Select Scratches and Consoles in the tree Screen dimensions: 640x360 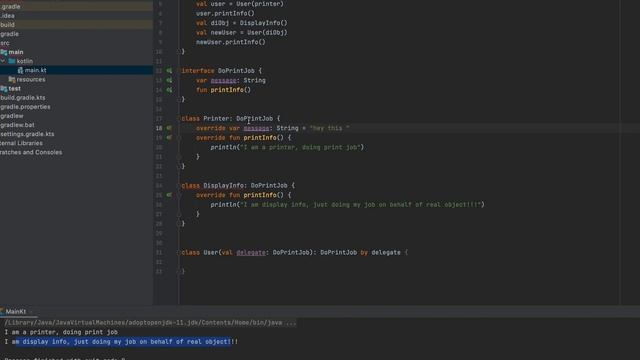point(31,152)
